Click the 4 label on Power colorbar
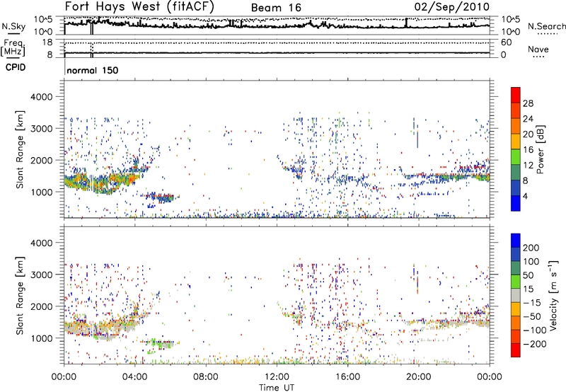 pos(525,196)
